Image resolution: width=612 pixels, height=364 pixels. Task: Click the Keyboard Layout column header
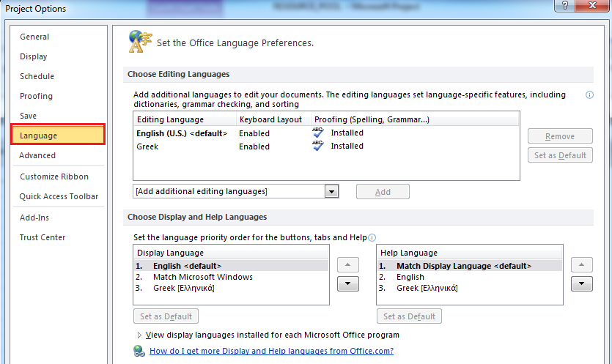click(x=273, y=119)
